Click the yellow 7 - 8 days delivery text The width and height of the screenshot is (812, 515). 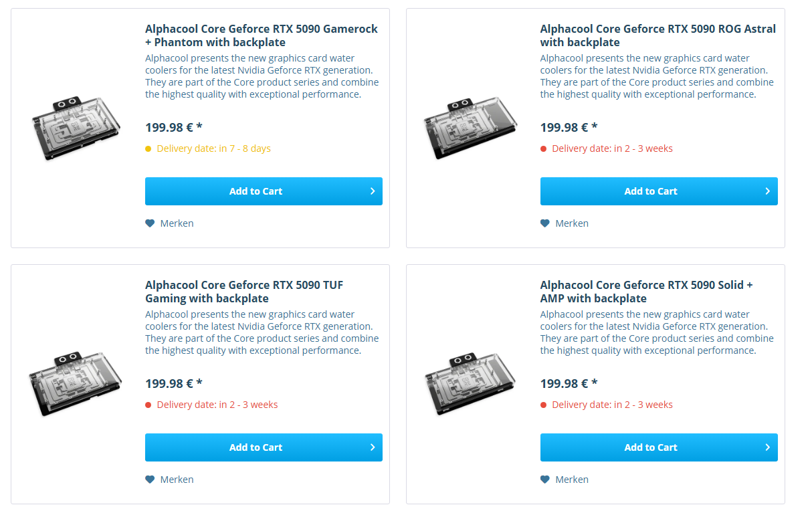pyautogui.click(x=213, y=148)
